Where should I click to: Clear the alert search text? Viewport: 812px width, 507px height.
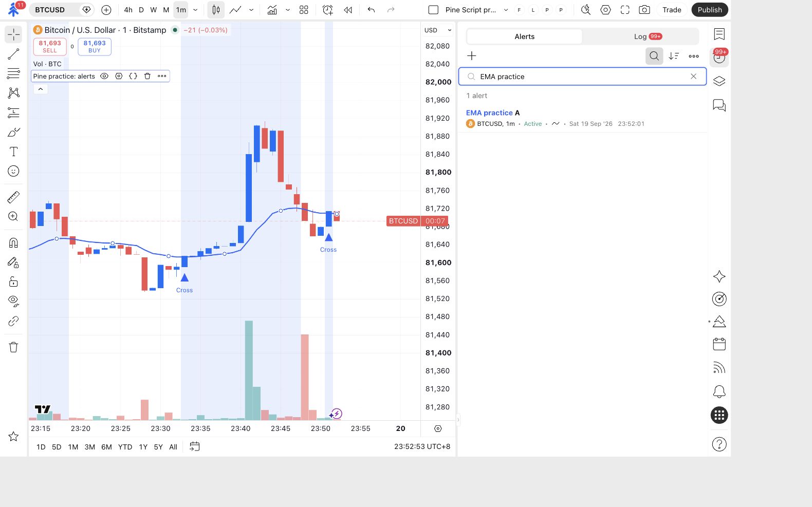coord(694,77)
